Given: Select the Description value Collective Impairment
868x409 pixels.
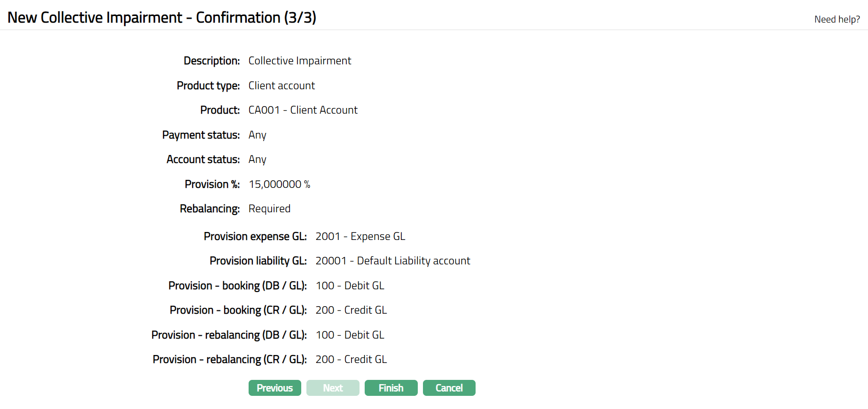Looking at the screenshot, I should [299, 61].
